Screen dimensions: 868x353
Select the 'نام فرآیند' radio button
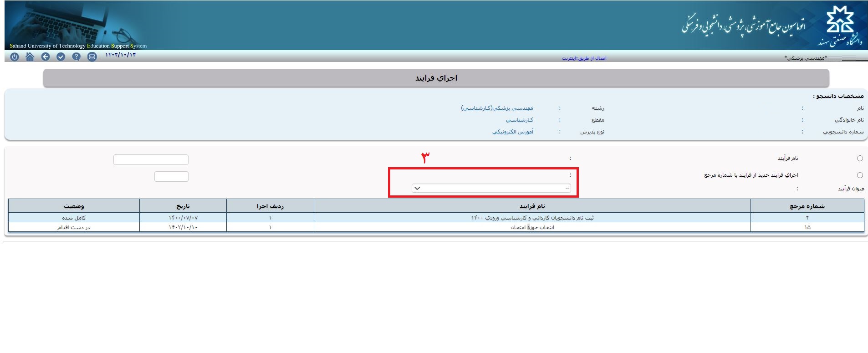(860, 159)
